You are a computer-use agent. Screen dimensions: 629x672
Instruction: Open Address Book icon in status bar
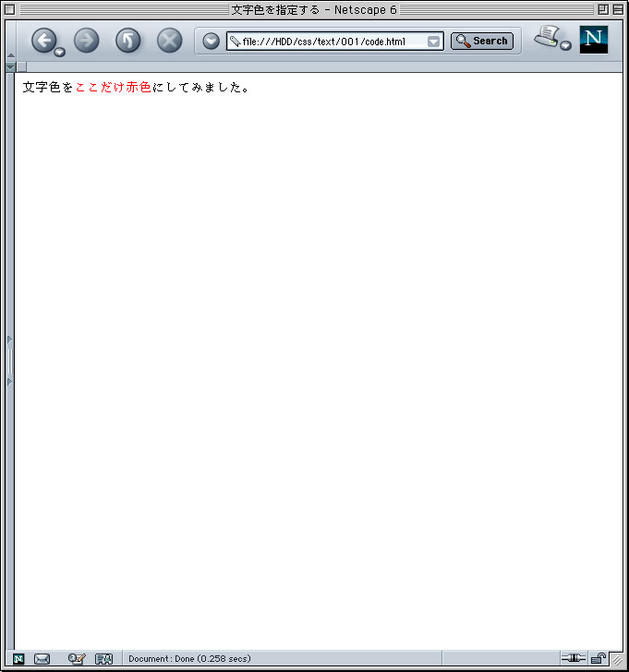(103, 658)
